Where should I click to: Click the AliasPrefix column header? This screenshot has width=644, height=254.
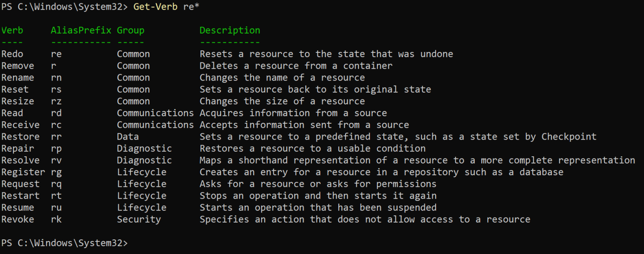[81, 31]
